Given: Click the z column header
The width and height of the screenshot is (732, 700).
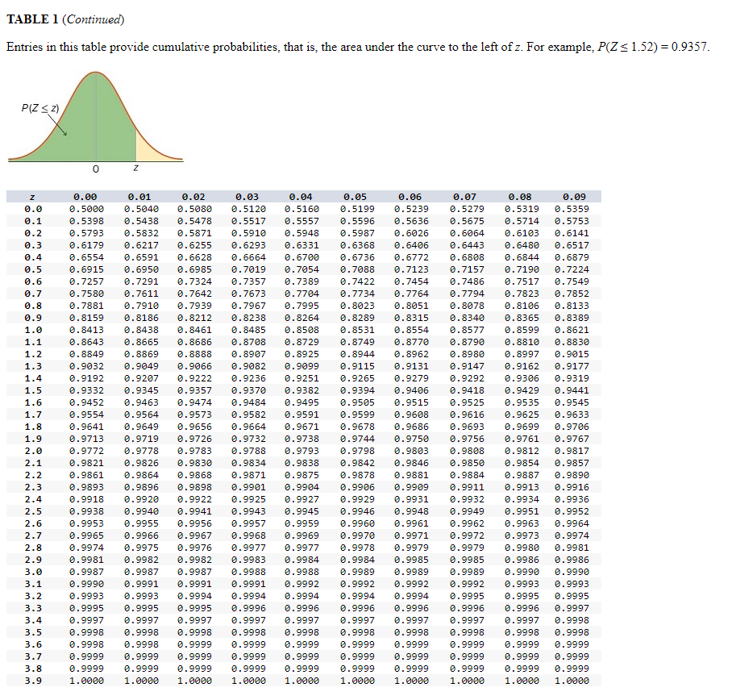Looking at the screenshot, I should [32, 196].
